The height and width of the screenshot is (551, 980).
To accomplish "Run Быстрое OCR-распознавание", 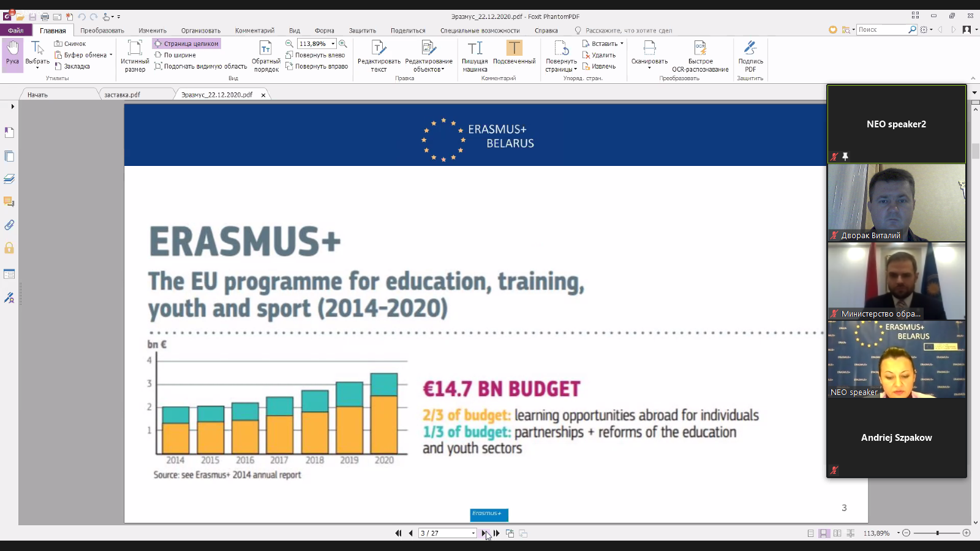I will point(700,56).
